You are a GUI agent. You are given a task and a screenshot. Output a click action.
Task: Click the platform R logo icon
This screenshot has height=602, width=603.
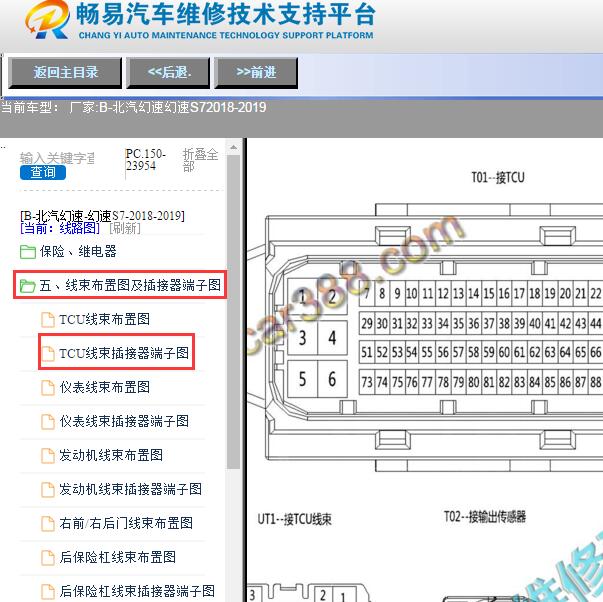(x=47, y=20)
